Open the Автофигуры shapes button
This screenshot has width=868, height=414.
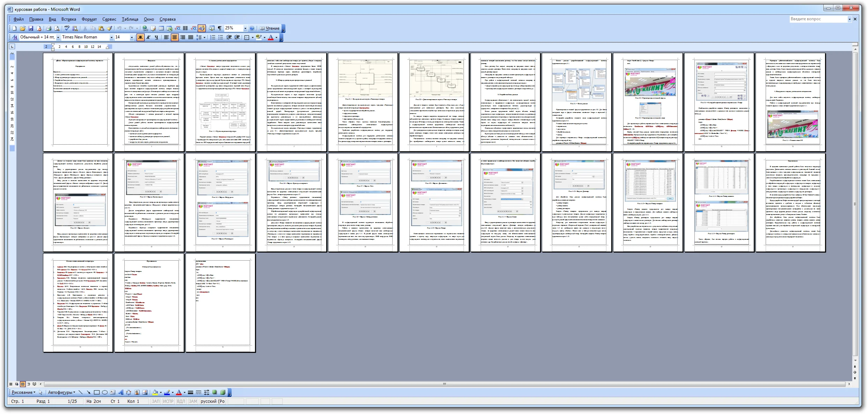pyautogui.click(x=61, y=392)
